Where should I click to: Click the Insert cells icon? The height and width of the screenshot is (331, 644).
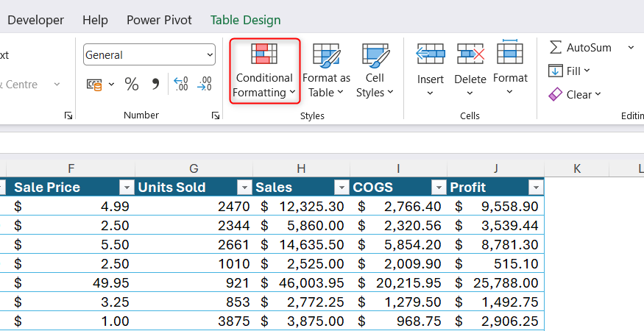430,54
